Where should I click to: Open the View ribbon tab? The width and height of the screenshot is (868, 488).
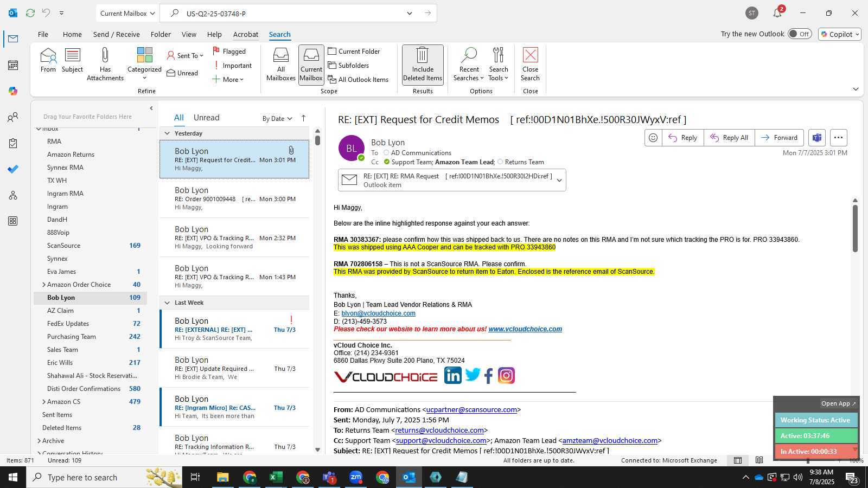click(x=189, y=34)
